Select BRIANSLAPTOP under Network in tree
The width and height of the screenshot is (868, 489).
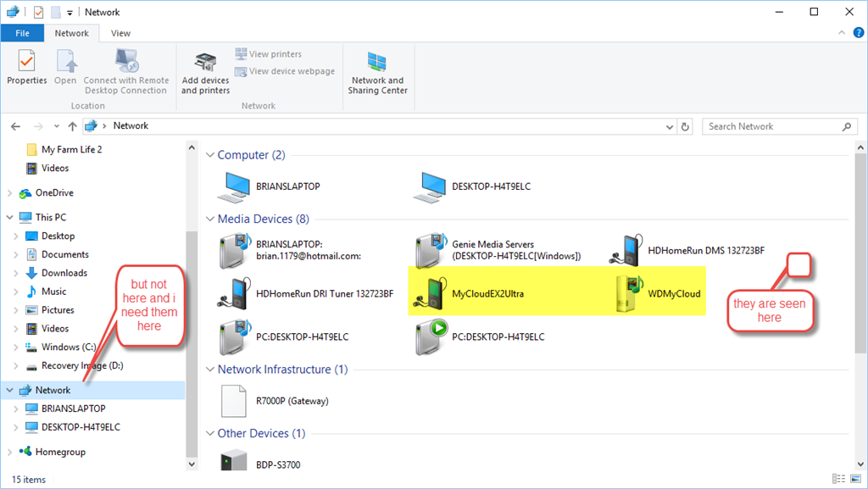click(66, 408)
